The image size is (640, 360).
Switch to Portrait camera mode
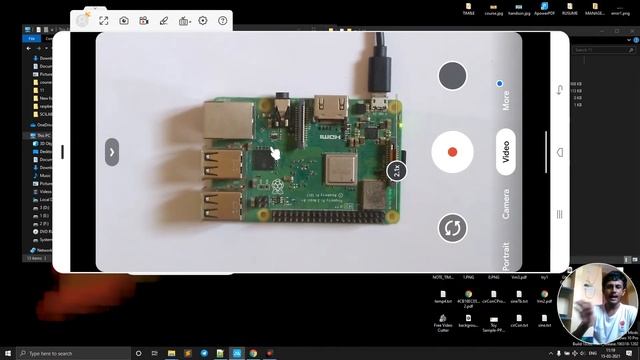(506, 256)
